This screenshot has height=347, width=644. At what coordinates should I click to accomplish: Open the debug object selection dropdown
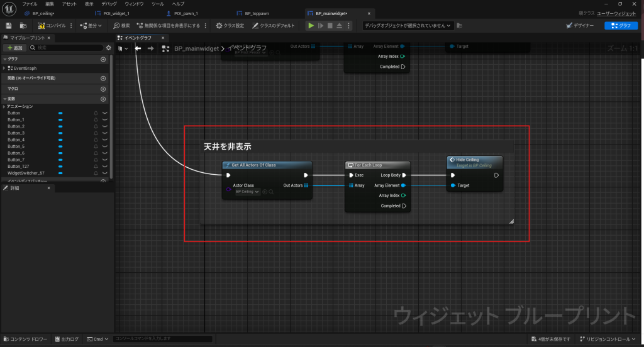coord(408,26)
